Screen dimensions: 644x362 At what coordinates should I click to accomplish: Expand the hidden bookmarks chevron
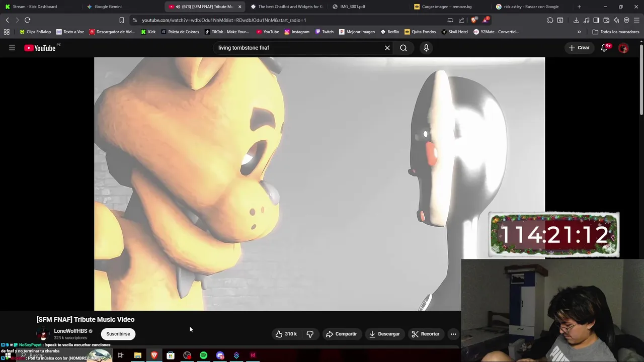(x=579, y=32)
